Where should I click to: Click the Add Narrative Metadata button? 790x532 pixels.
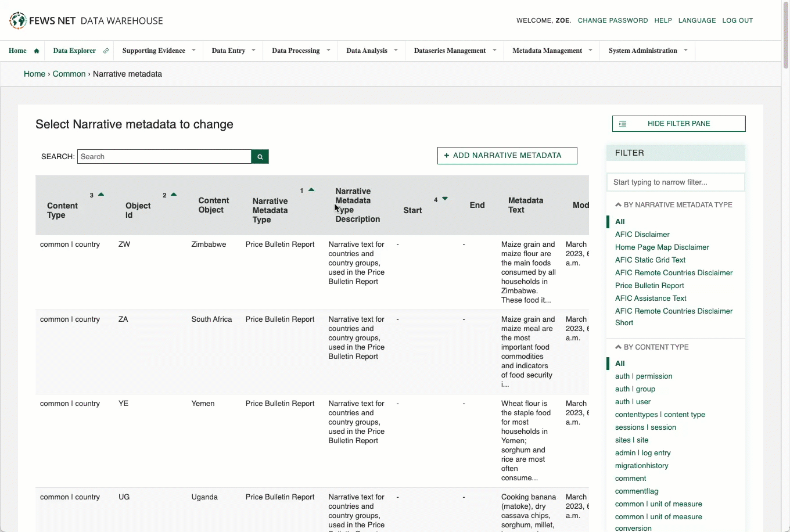(x=507, y=156)
